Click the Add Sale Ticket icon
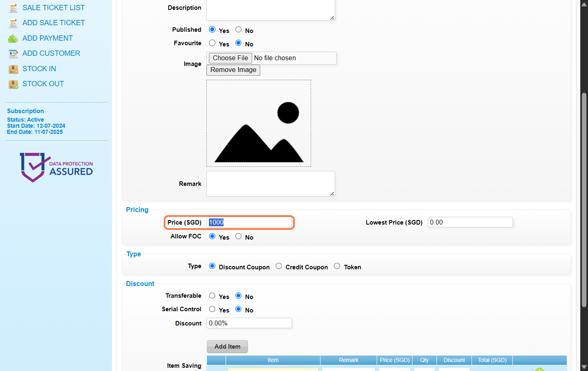The image size is (588, 371). (x=13, y=23)
